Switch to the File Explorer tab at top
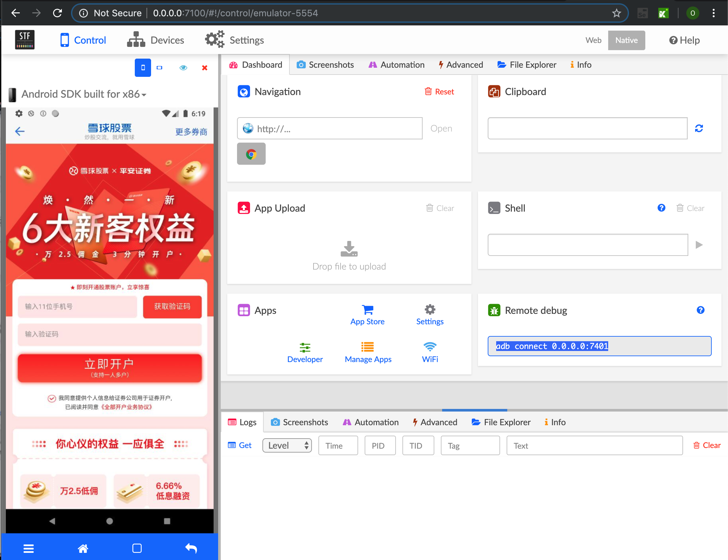728x560 pixels. click(x=527, y=65)
